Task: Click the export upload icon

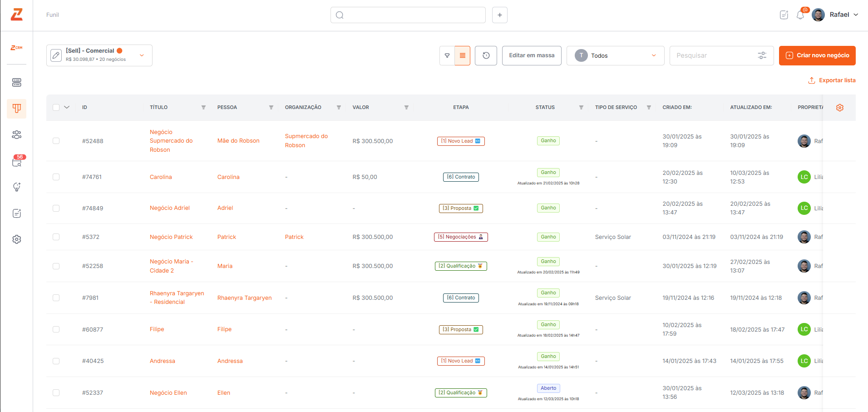Action: point(812,80)
